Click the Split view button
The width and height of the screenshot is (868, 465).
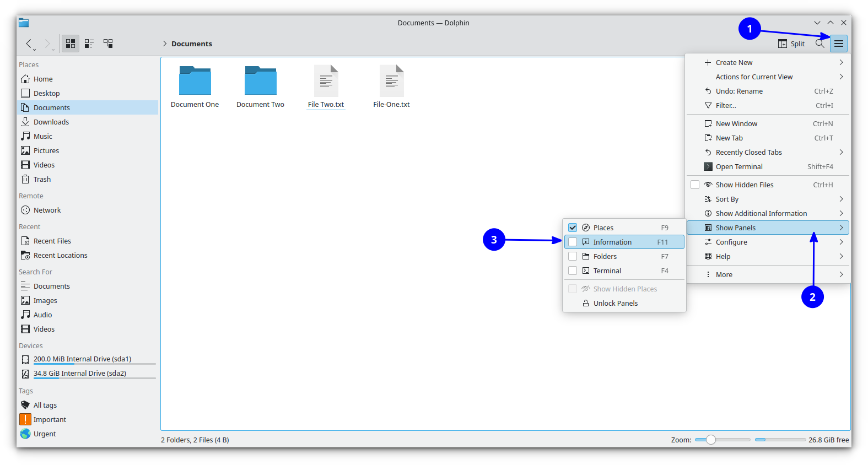tap(791, 44)
